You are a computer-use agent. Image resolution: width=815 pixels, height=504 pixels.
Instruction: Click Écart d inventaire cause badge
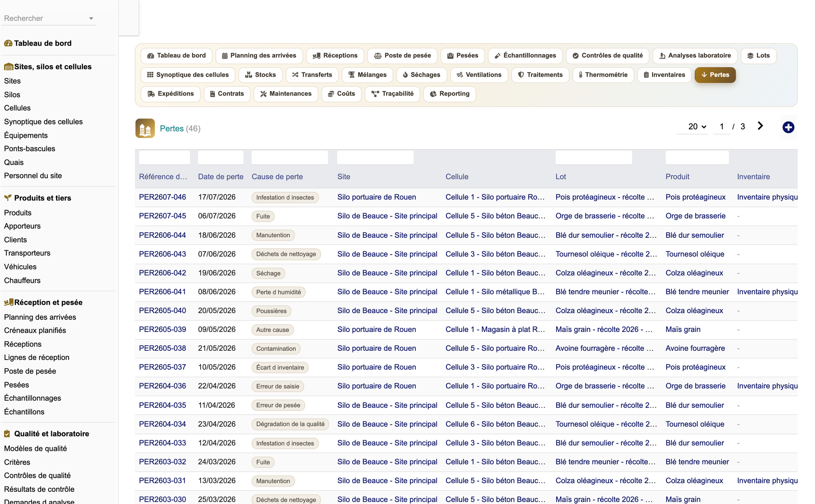tap(280, 368)
